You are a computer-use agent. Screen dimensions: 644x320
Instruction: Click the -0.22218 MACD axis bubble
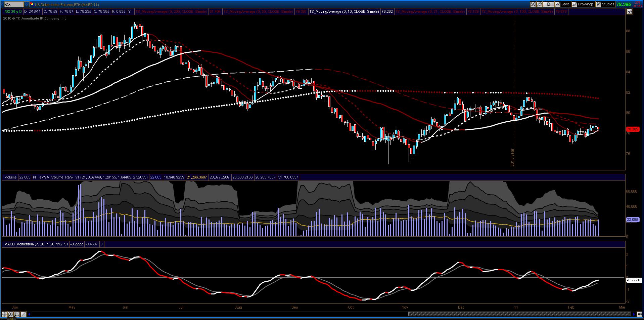coord(634,280)
